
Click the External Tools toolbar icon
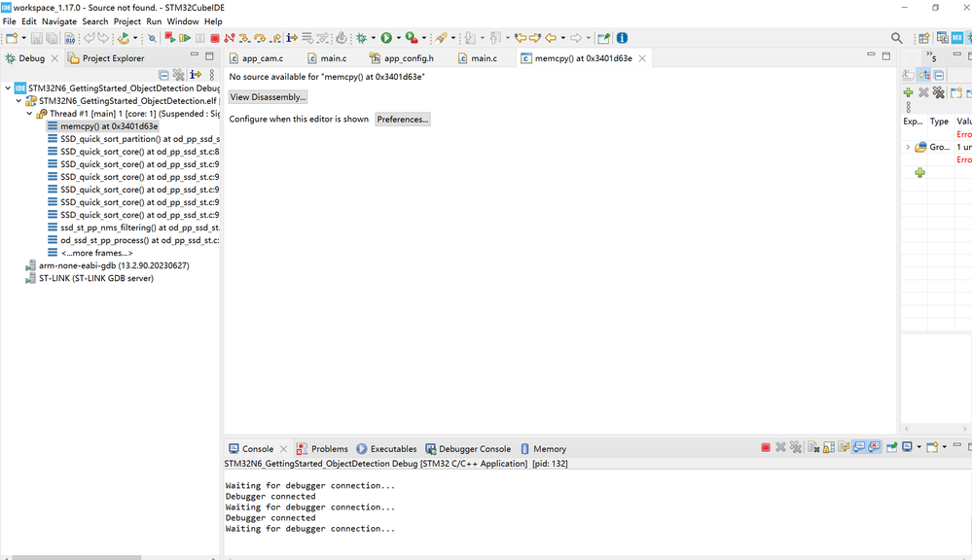[x=412, y=38]
